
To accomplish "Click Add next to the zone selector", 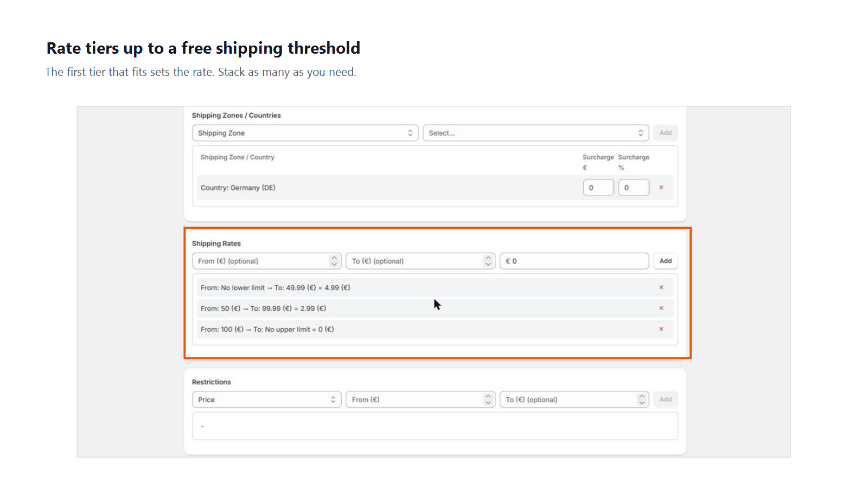I will pyautogui.click(x=666, y=133).
